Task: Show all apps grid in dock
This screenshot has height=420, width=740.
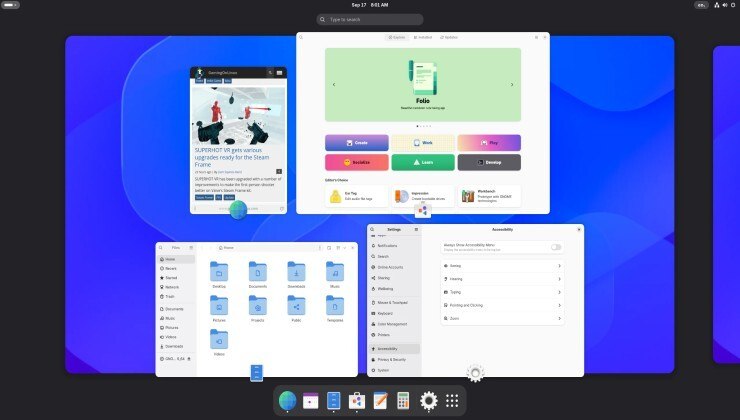Action: point(452,401)
